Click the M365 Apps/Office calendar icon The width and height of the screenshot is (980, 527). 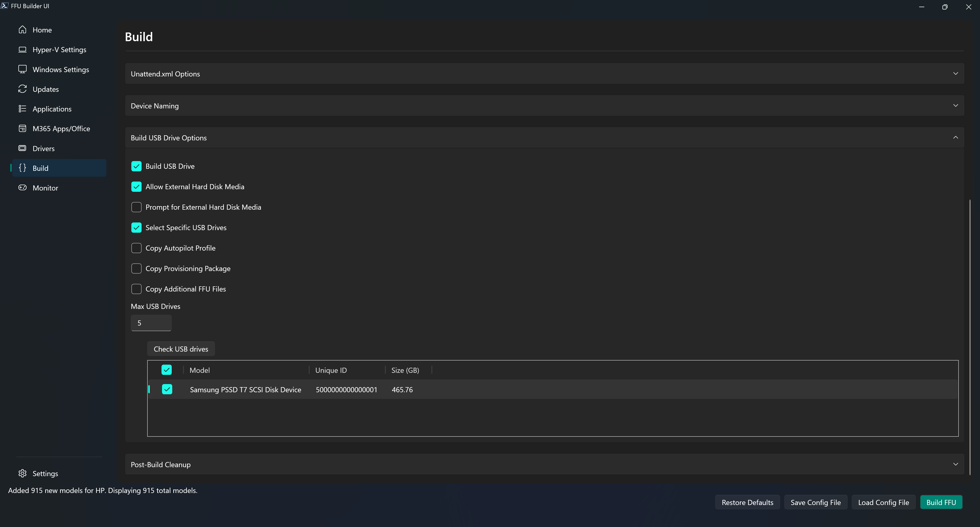coord(22,129)
